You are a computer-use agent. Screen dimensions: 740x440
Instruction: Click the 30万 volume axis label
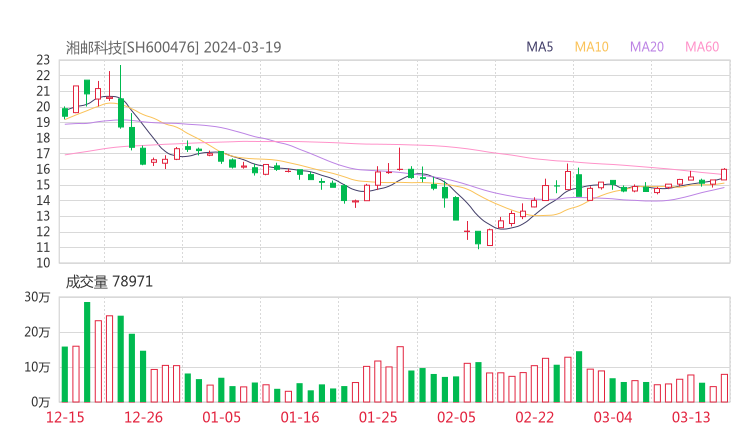[37, 297]
